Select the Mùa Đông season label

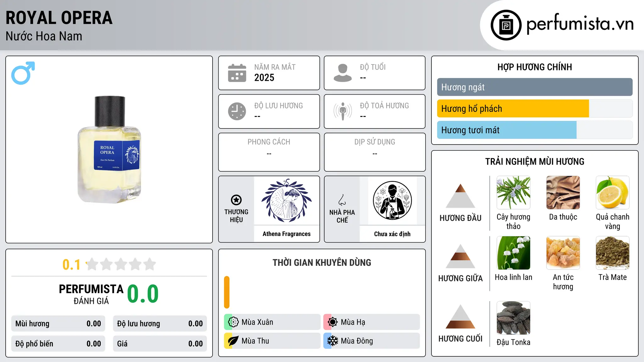[357, 341]
